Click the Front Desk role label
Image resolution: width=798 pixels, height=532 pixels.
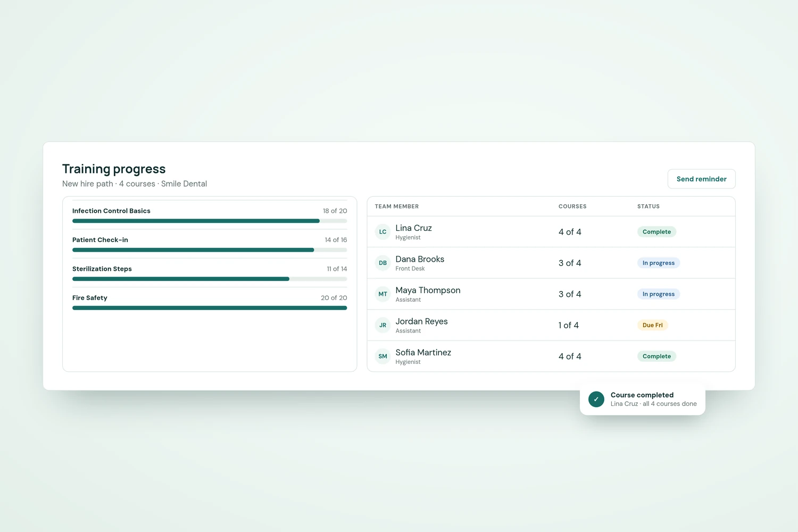pos(410,269)
